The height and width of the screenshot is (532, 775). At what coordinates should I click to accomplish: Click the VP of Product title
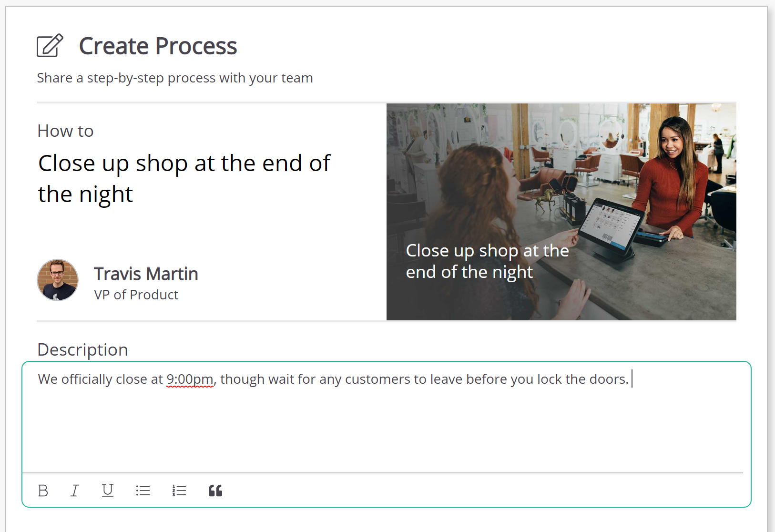click(x=136, y=295)
